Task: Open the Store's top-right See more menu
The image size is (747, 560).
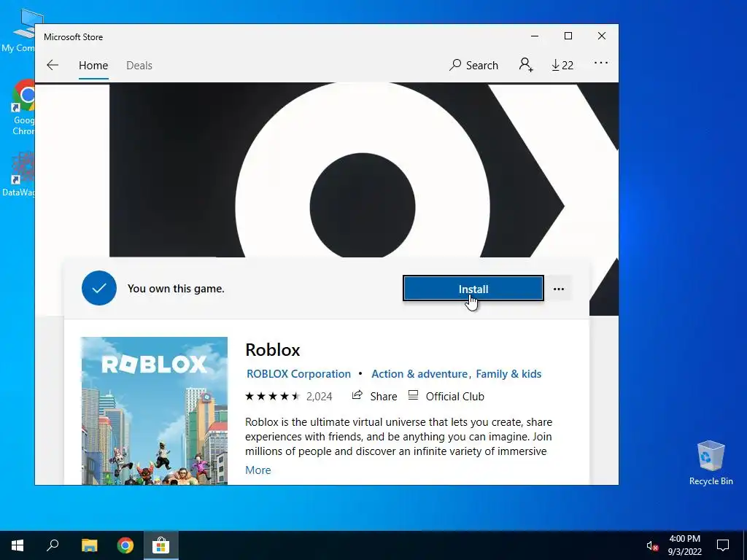Action: click(x=601, y=63)
